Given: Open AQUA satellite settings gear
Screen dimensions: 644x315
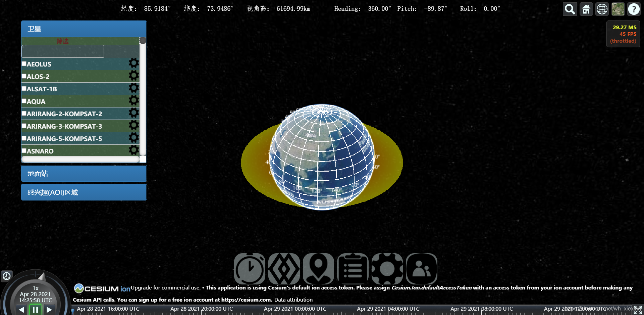Looking at the screenshot, I should (x=134, y=100).
